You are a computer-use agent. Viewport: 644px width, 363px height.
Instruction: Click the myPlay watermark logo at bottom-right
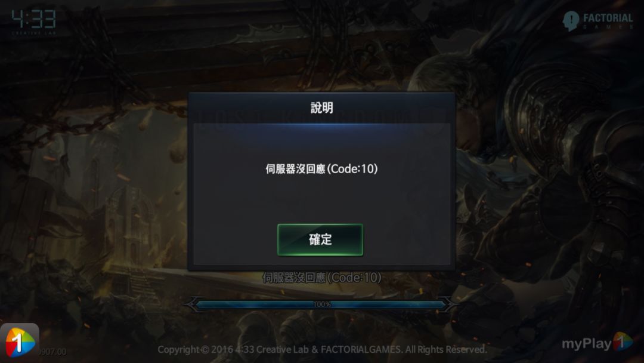coord(597,343)
